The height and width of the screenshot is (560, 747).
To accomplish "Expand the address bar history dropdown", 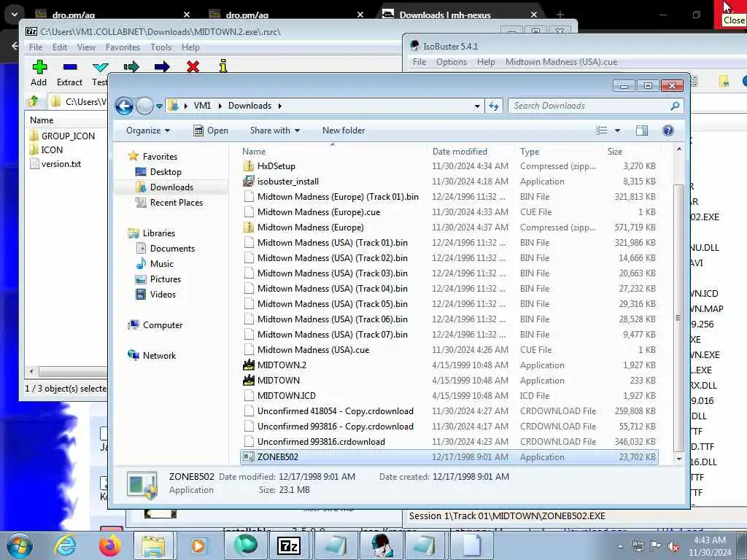I will 477,106.
